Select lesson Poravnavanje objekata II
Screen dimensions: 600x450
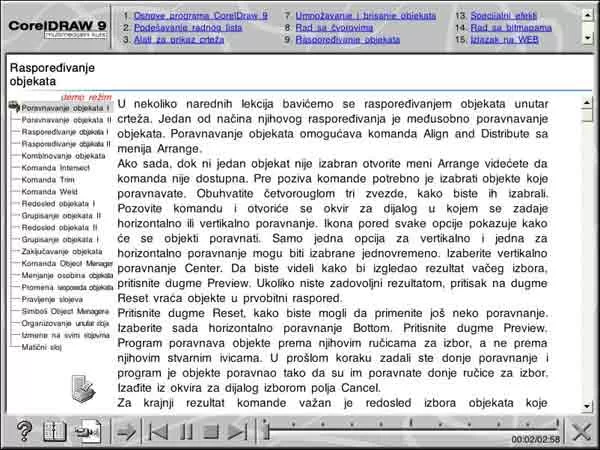(66, 120)
